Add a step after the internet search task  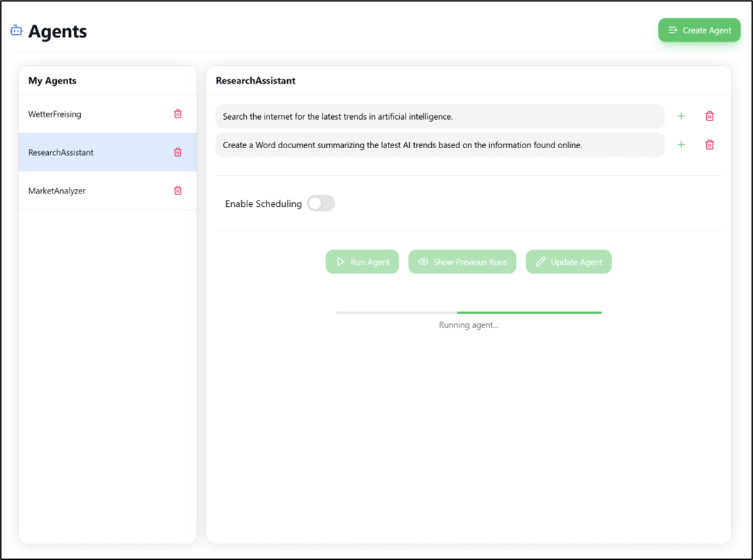[x=681, y=116]
